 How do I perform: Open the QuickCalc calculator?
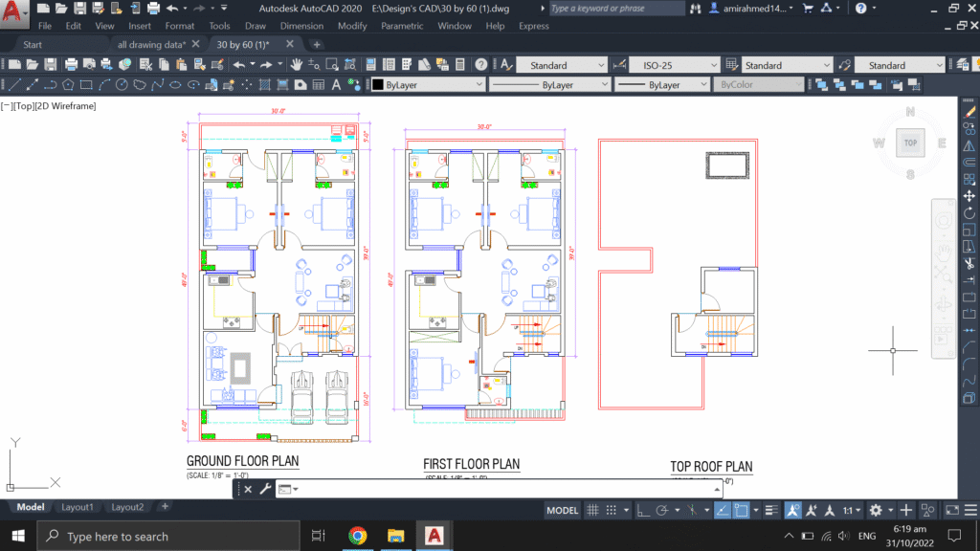tap(460, 65)
